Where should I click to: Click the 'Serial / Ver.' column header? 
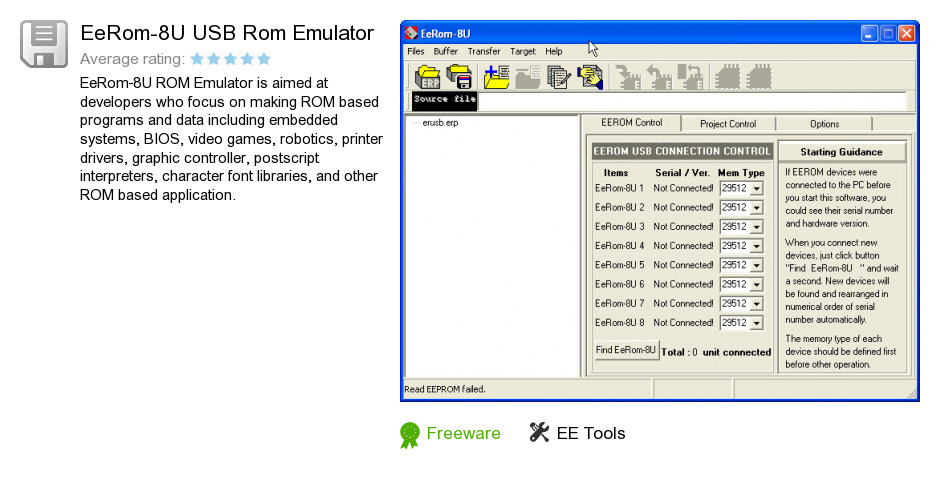pyautogui.click(x=682, y=173)
